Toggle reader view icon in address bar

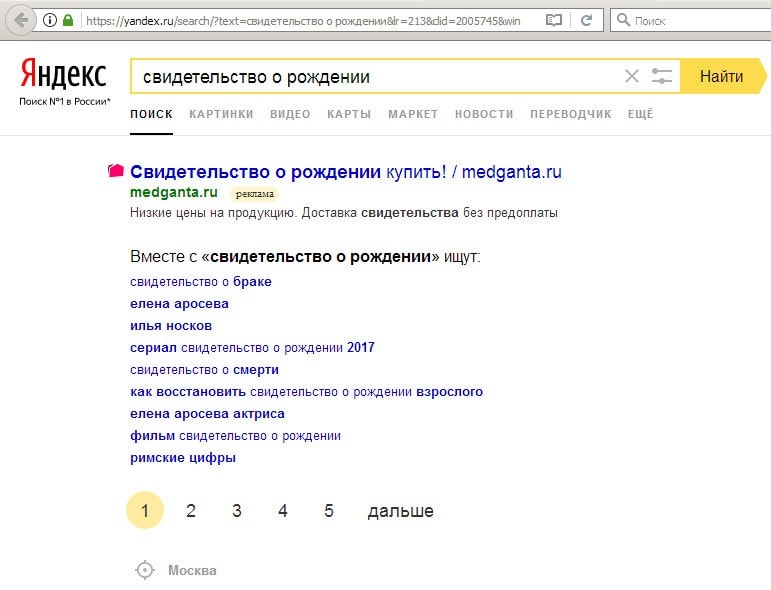tap(554, 20)
